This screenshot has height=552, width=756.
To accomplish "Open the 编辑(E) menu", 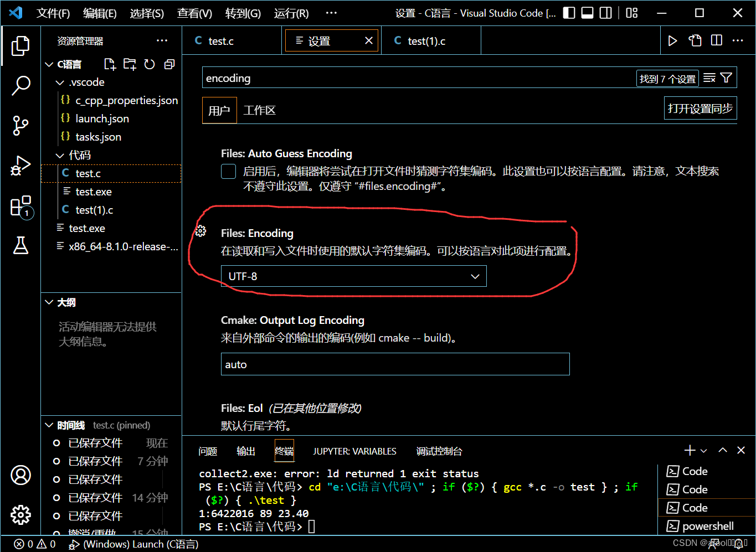I will click(100, 13).
